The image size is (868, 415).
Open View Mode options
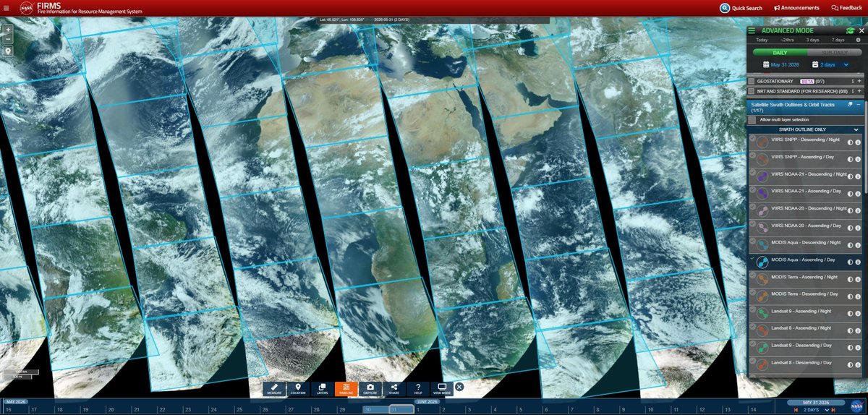[x=442, y=389]
